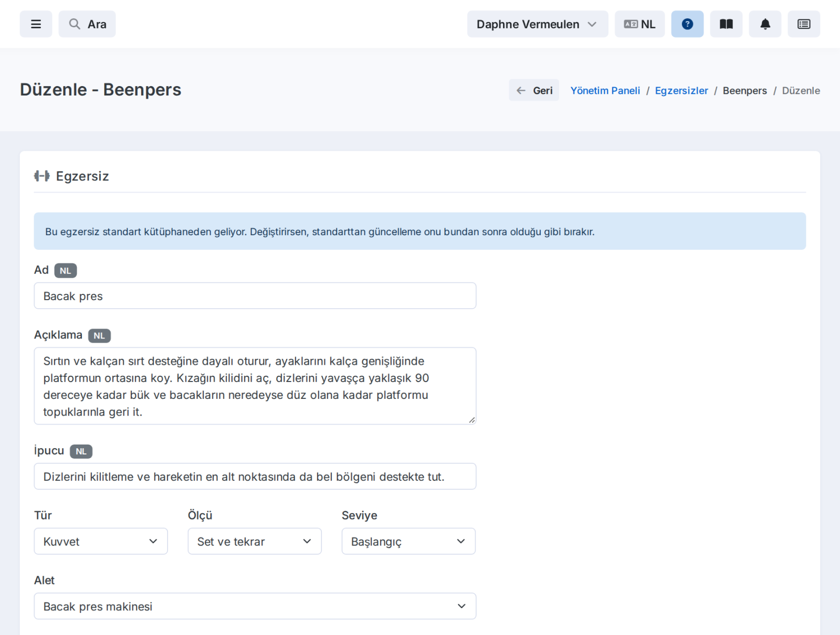
Task: Expand the Daphne Vermeulen user menu
Action: pos(538,24)
